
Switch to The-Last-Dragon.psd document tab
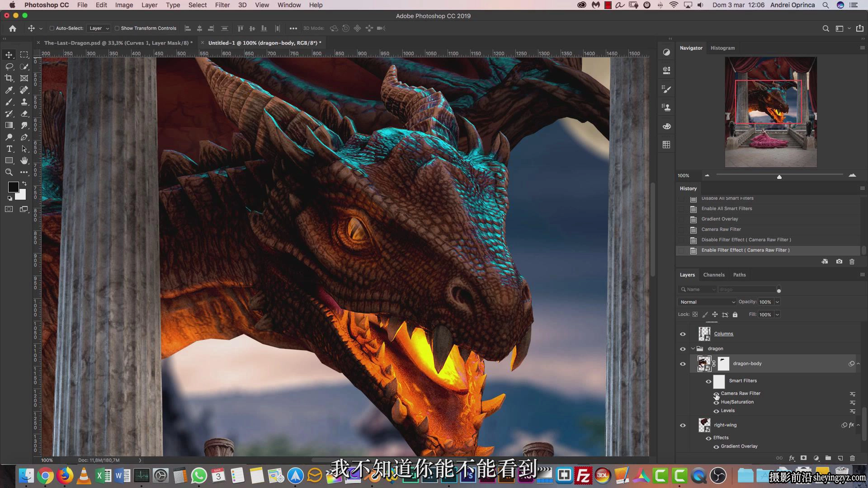pyautogui.click(x=118, y=43)
